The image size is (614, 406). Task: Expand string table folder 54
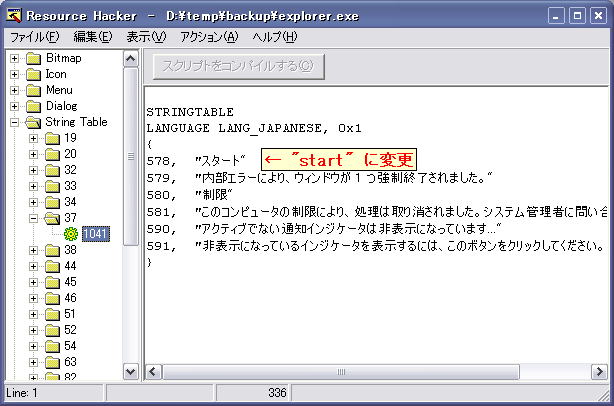[34, 346]
